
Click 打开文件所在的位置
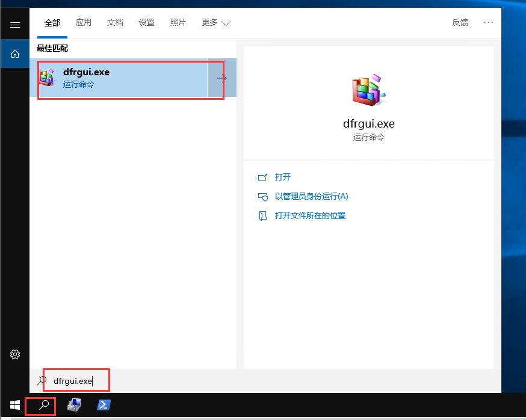pyautogui.click(x=310, y=215)
